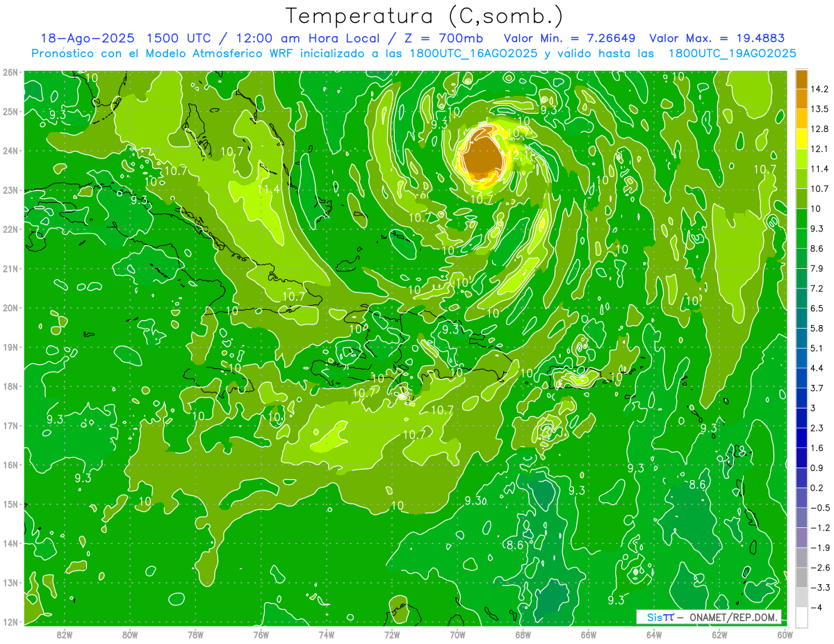The width and height of the screenshot is (834, 644).
Task: Click the '5.1' color scale label
Action: (818, 348)
